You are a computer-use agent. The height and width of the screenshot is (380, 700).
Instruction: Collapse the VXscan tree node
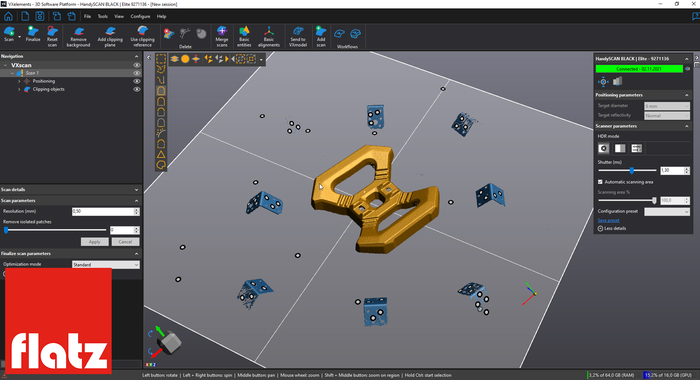pyautogui.click(x=5, y=65)
